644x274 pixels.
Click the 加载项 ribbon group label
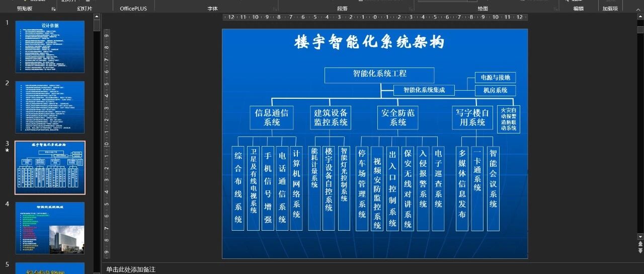[610, 9]
